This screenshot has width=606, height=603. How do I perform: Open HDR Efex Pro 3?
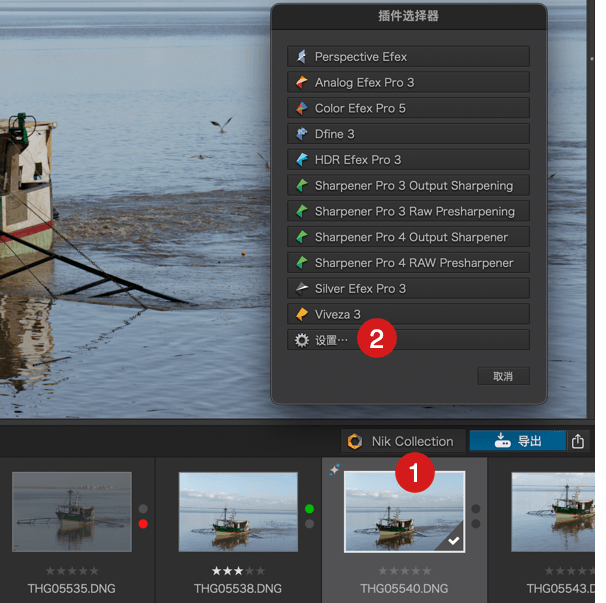coord(408,160)
